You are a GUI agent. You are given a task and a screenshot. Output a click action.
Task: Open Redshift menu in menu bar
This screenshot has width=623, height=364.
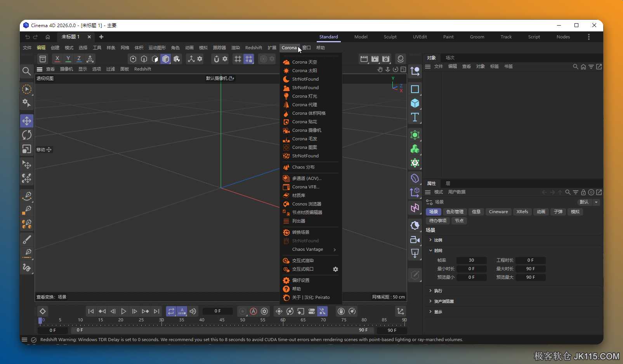(x=253, y=48)
